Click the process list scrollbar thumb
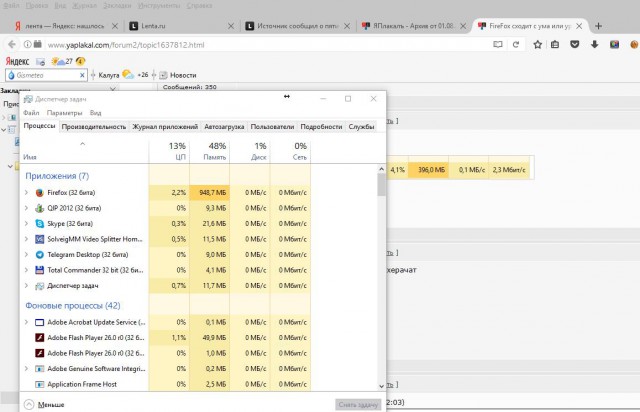 (x=382, y=185)
